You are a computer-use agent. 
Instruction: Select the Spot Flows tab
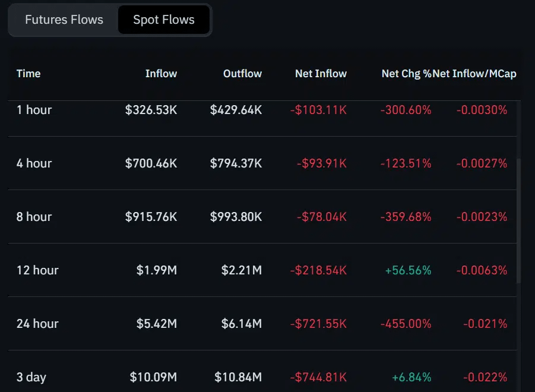pos(164,20)
